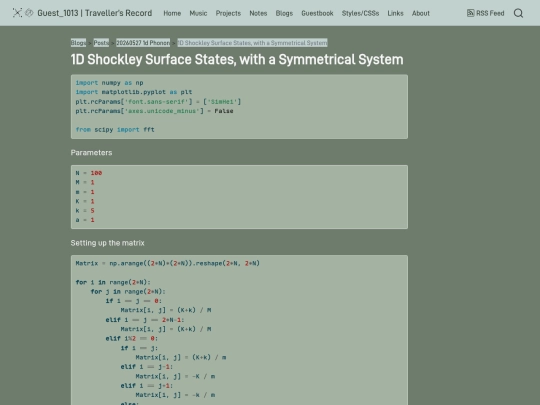This screenshot has width=540, height=405.
Task: Click the RSS Feed text link
Action: [x=490, y=13]
